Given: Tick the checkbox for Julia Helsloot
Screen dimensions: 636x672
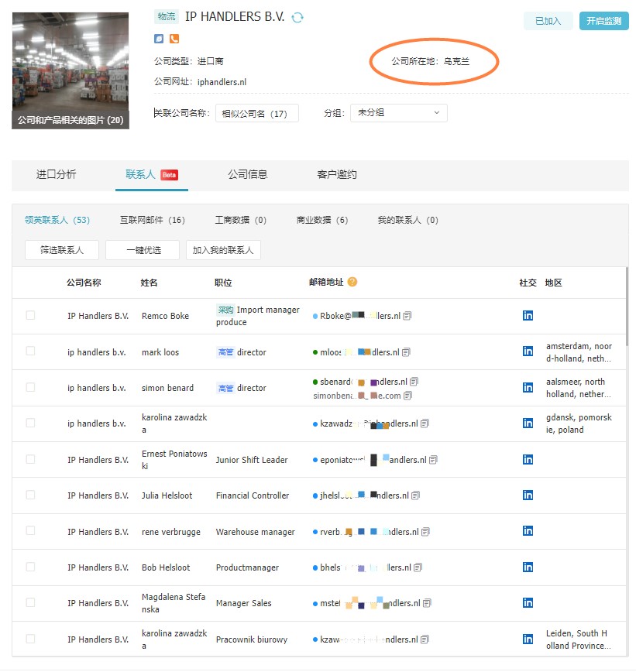Looking at the screenshot, I should 30,495.
